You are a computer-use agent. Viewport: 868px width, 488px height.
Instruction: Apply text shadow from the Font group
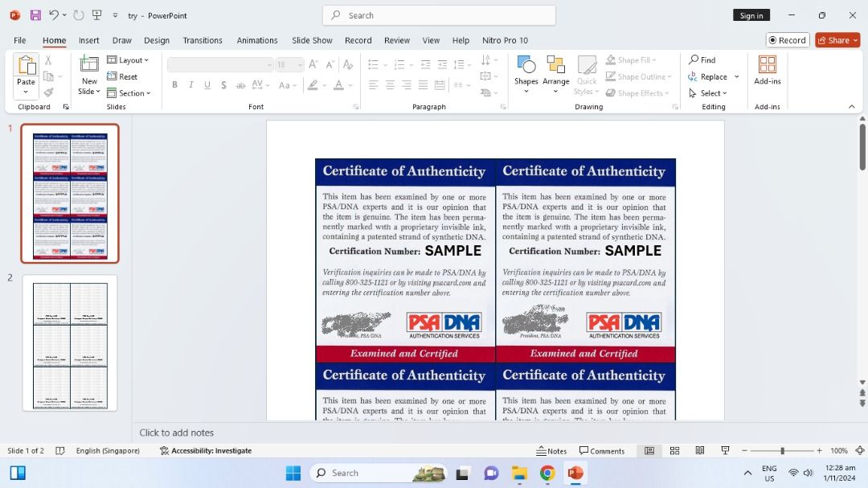[223, 84]
